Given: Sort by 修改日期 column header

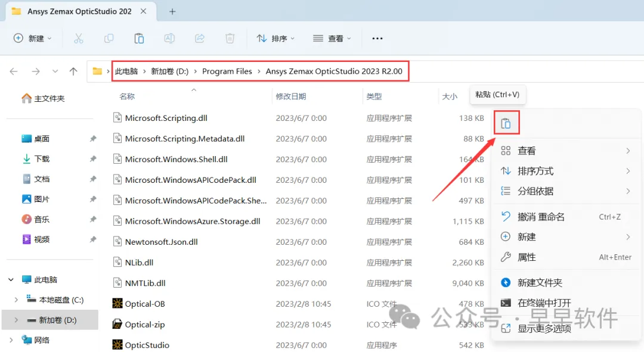Looking at the screenshot, I should 291,96.
